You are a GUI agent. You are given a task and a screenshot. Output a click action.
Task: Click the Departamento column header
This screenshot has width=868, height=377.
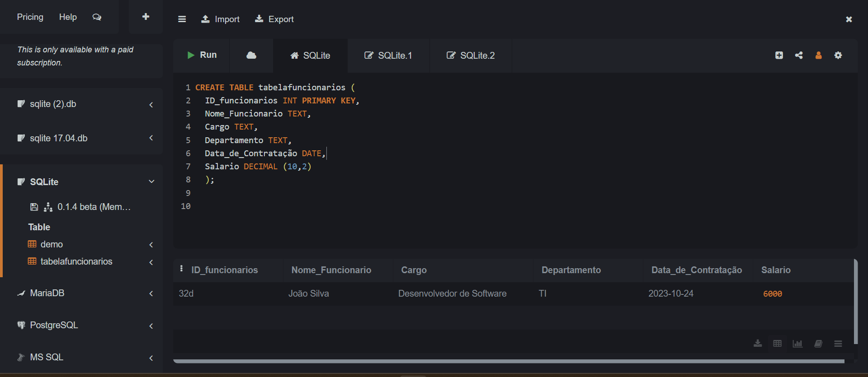coord(571,270)
